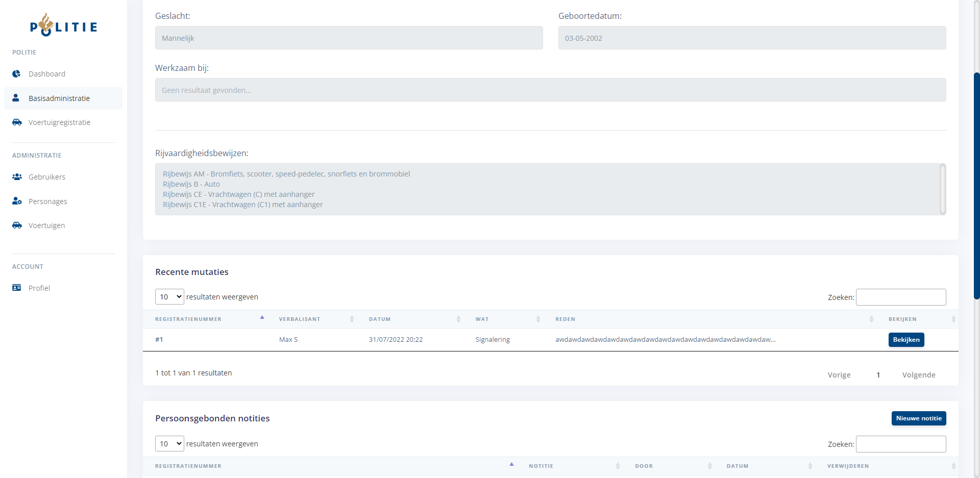Image resolution: width=980 pixels, height=478 pixels.
Task: Sort mutaties by Registratienummer column arrow
Action: pyautogui.click(x=262, y=318)
